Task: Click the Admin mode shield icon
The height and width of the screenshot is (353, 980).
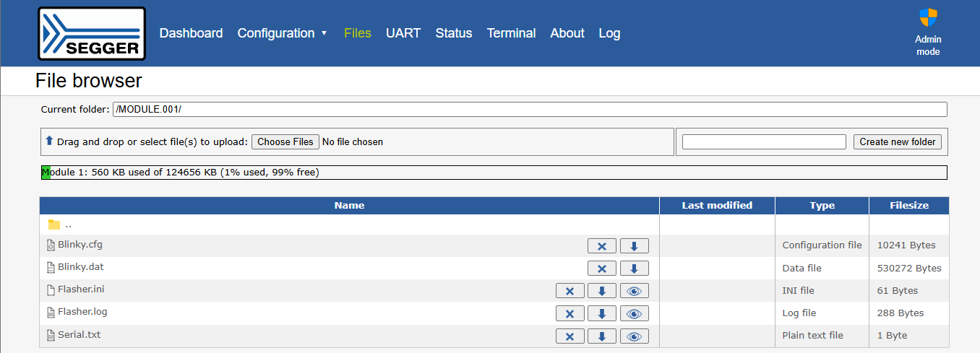Action: coord(928,18)
